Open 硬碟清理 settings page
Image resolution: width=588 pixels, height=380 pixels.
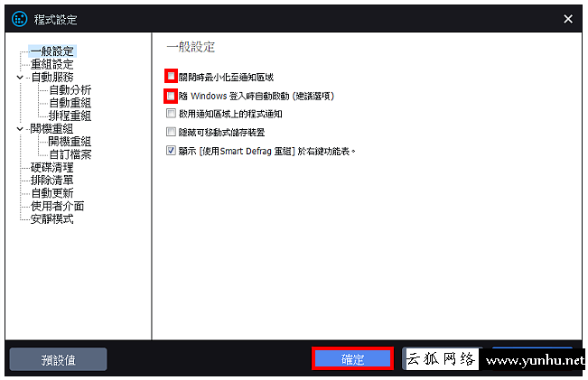pyautogui.click(x=52, y=167)
